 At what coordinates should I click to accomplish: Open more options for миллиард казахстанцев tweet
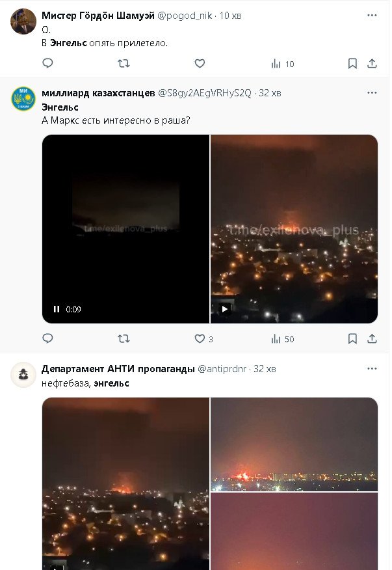click(372, 92)
